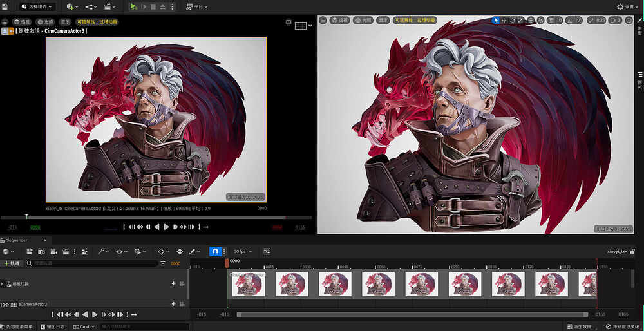Open the 平台 platforms menu
This screenshot has width=644, height=331.
[198, 6]
